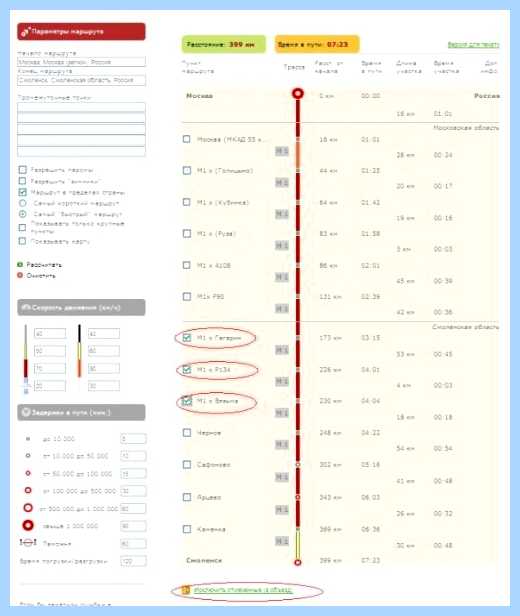Click the route icon in Параметры маршрута header
Viewport: 520px width, 616px height.
coord(26,32)
